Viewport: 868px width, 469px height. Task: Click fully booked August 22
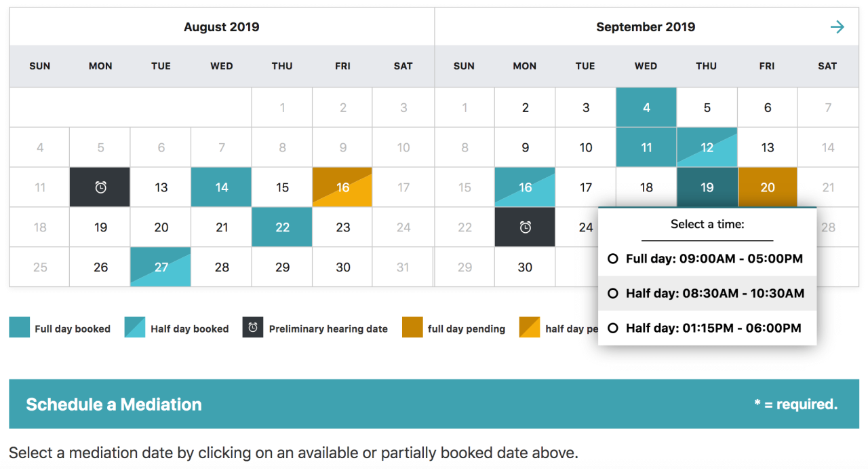pos(282,227)
